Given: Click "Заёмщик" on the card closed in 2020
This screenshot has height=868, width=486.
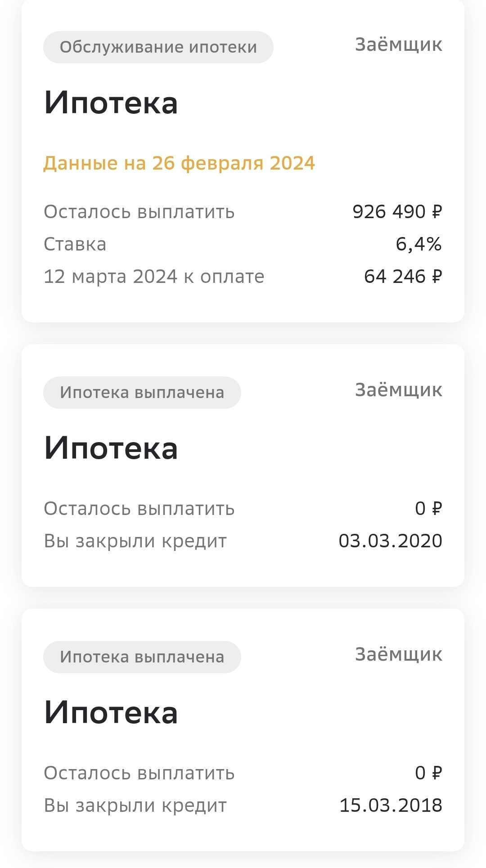Looking at the screenshot, I should pos(398,390).
